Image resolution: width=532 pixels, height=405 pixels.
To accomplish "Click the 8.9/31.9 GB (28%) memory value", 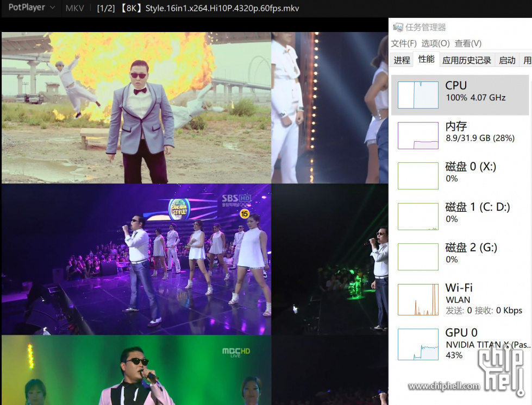I will point(480,138).
